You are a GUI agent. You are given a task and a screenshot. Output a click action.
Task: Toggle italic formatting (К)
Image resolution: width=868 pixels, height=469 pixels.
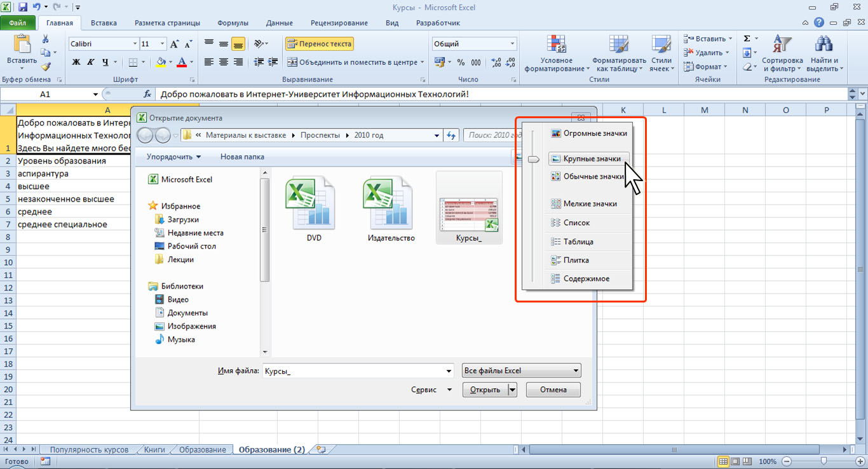[90, 62]
